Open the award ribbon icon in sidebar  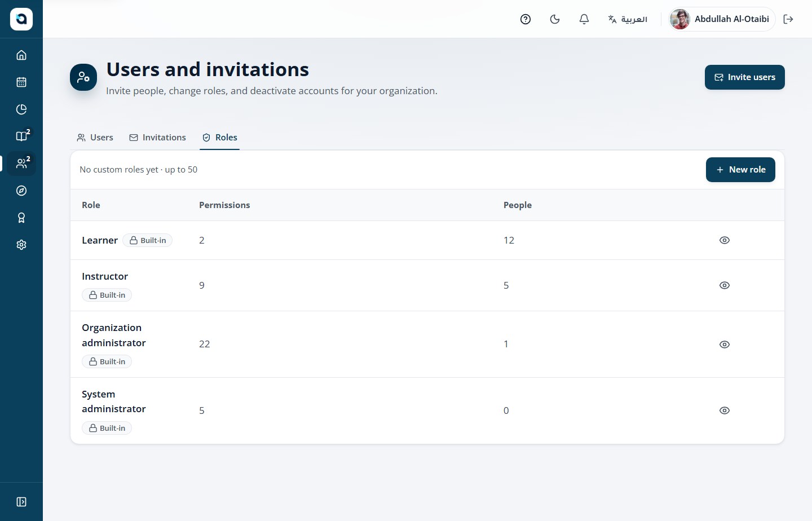(21, 218)
